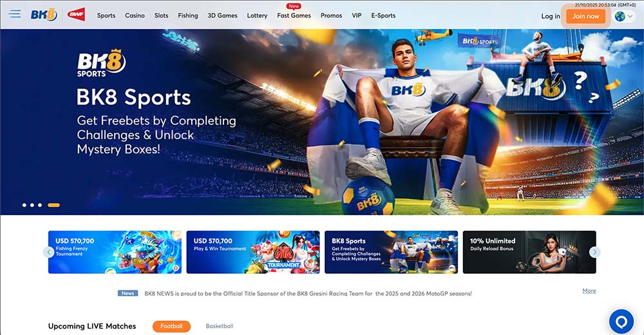Open the Sports menu
The image size is (644, 335).
point(106,15)
